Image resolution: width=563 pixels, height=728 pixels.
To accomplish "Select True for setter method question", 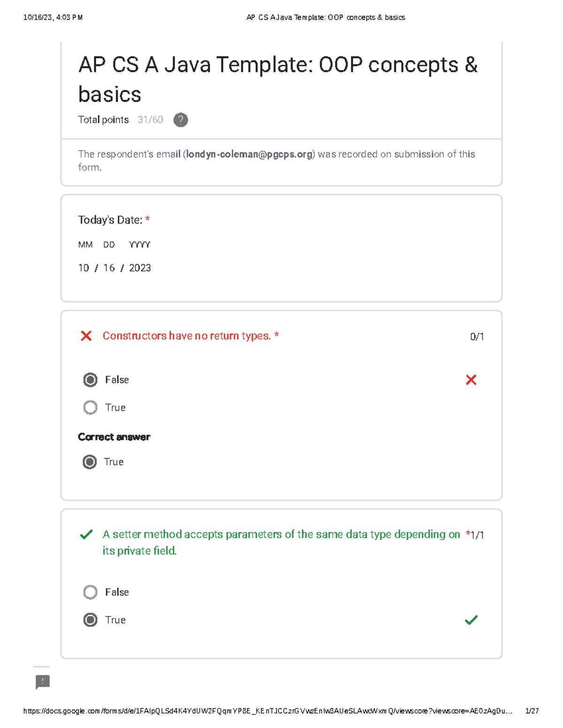I will pos(91,620).
